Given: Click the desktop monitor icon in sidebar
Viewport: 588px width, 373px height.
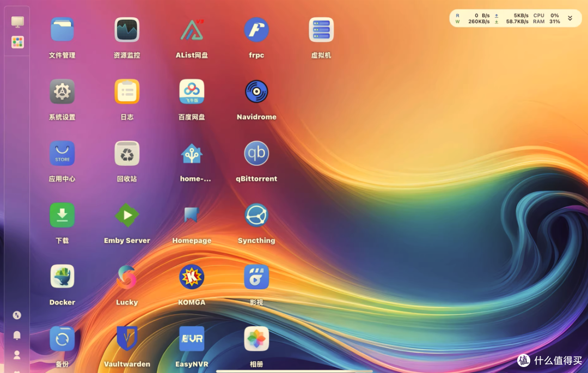Looking at the screenshot, I should pyautogui.click(x=17, y=22).
